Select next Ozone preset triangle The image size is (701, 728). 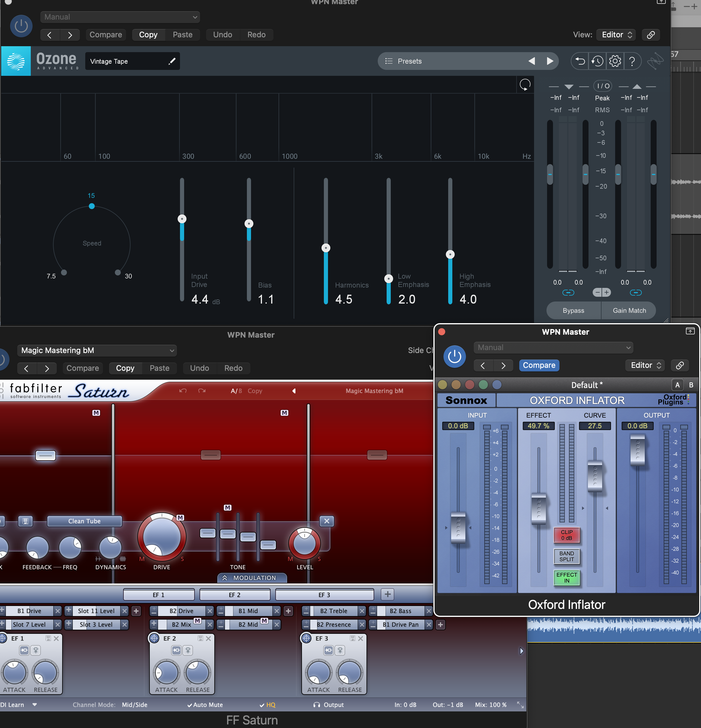(550, 61)
